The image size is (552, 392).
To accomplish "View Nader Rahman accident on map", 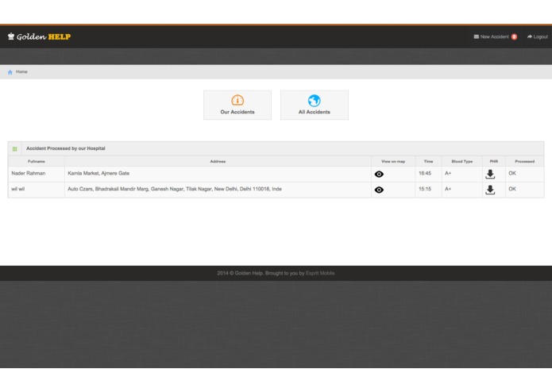I will pyautogui.click(x=379, y=174).
